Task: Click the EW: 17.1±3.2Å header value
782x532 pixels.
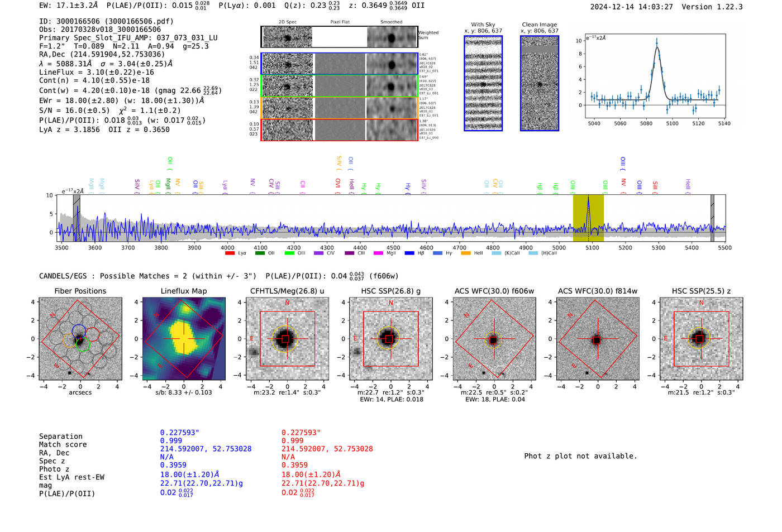Action: [68, 5]
